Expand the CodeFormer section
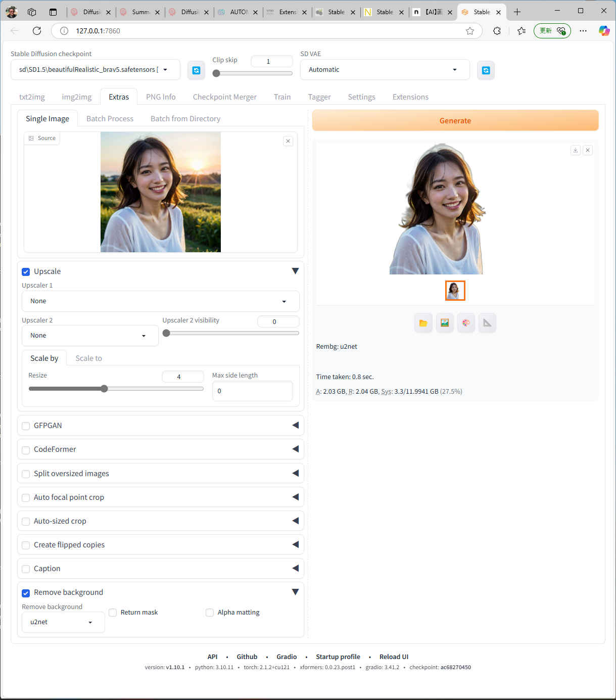The width and height of the screenshot is (616, 700). click(295, 449)
